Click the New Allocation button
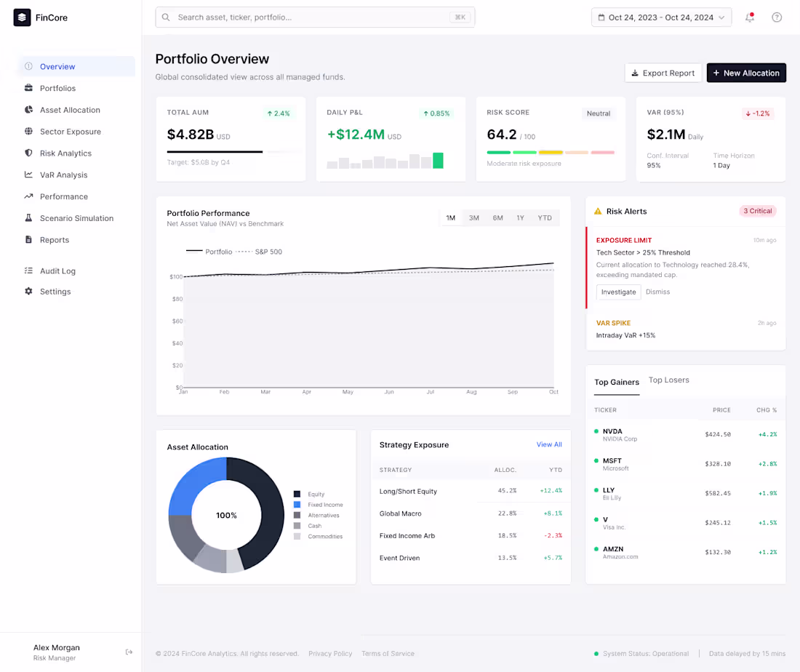 [746, 73]
